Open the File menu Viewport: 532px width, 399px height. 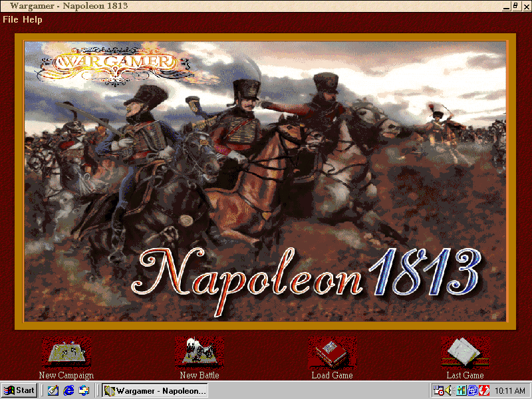coord(10,20)
